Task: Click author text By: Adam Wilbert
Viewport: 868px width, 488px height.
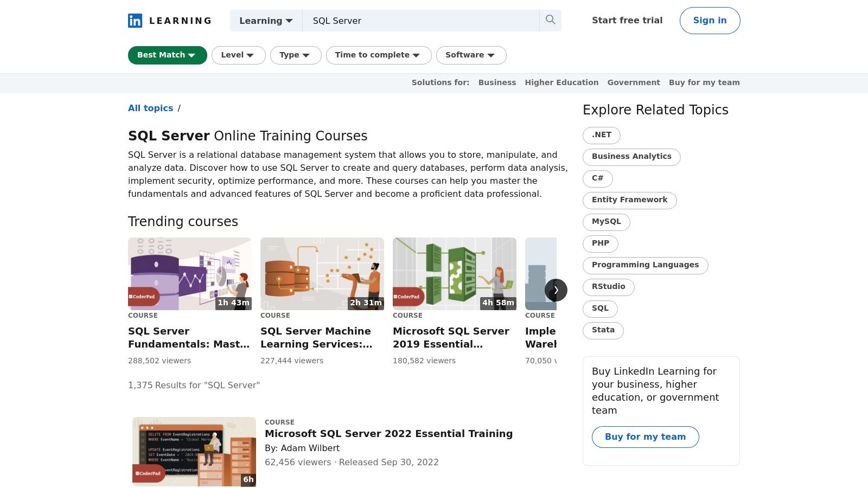Action: (302, 448)
